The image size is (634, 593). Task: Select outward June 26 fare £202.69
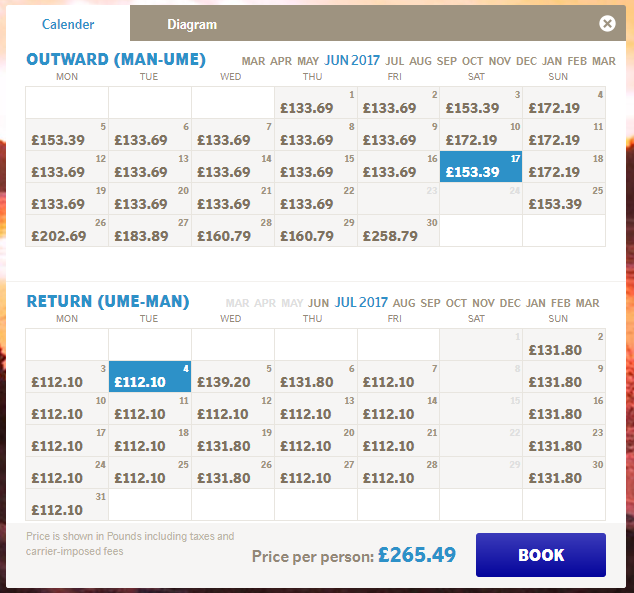[67, 230]
